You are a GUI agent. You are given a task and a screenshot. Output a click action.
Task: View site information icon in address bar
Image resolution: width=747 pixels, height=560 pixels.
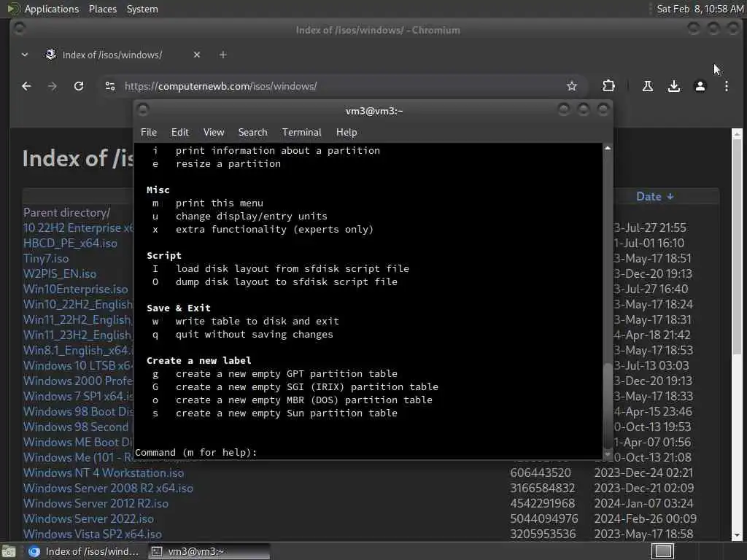pyautogui.click(x=110, y=86)
